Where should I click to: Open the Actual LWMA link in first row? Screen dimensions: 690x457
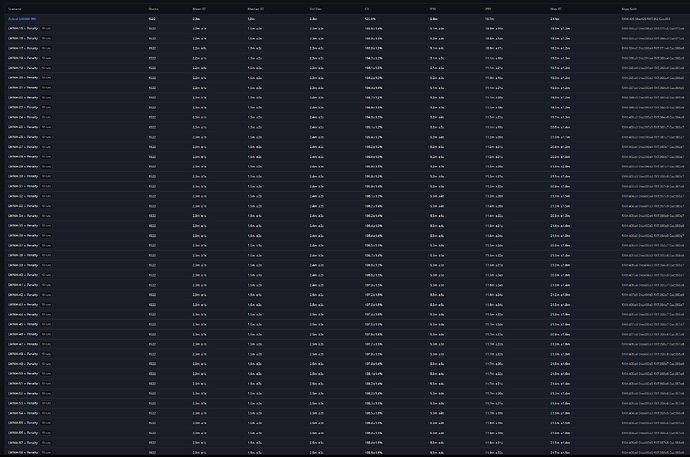[x=22, y=19]
